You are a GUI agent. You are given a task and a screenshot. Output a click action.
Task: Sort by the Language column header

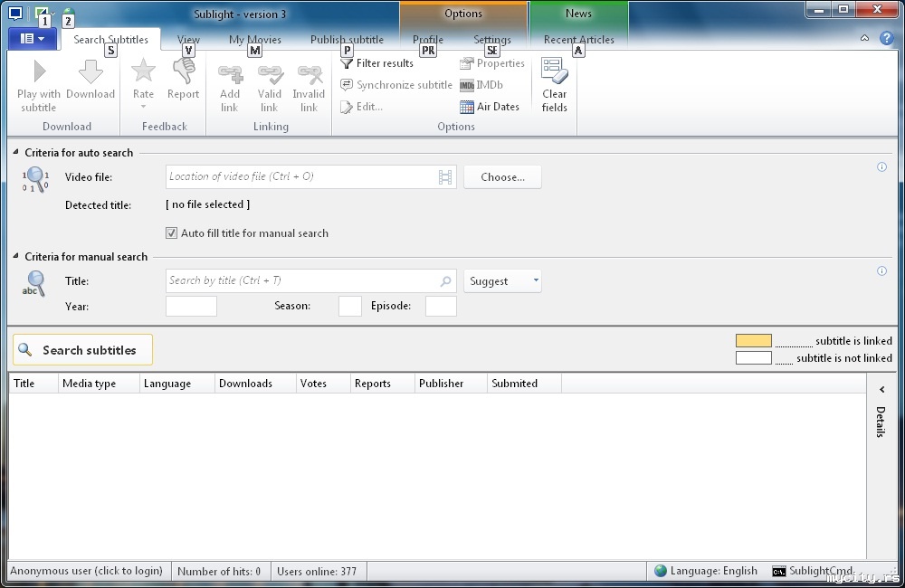pyautogui.click(x=177, y=384)
